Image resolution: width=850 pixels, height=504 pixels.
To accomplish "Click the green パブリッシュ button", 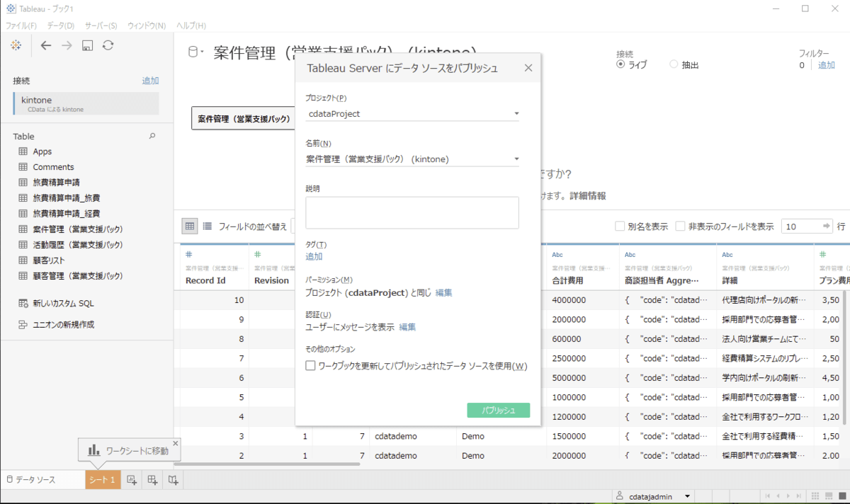I will point(499,410).
